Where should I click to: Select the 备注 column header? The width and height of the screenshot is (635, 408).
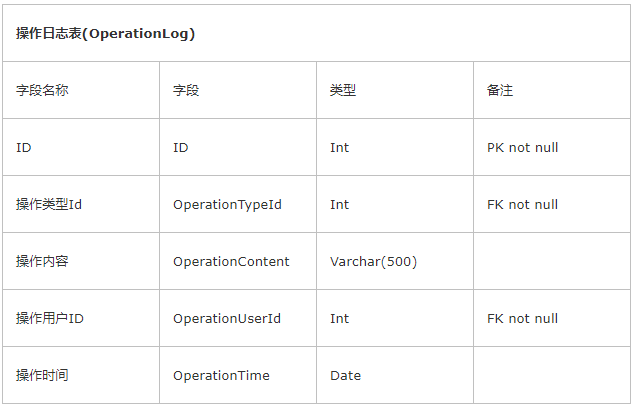(552, 90)
